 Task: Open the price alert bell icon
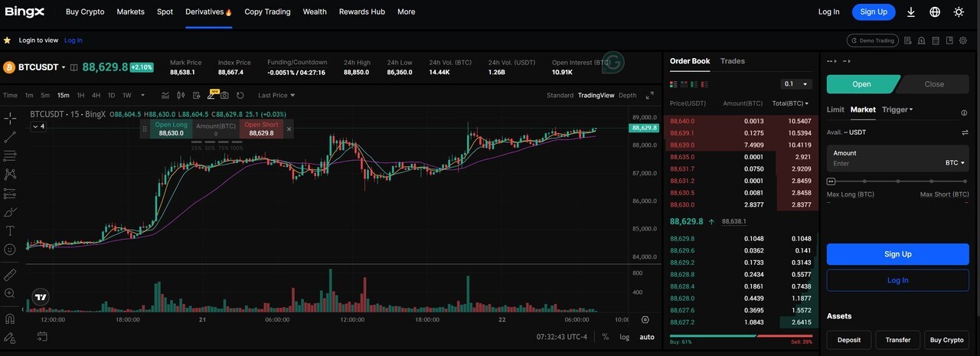pyautogui.click(x=921, y=41)
